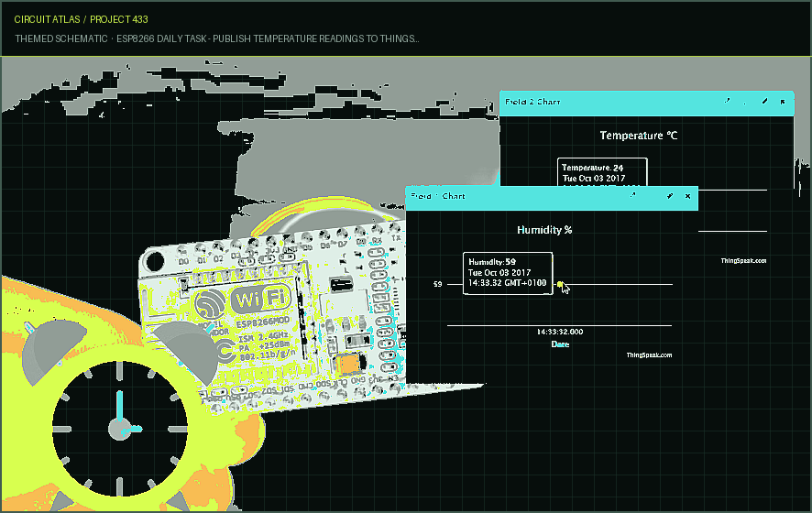
Task: Click the 'CIRCUIT ATLAS / PROJECT 433' heading
Action: pyautogui.click(x=81, y=19)
